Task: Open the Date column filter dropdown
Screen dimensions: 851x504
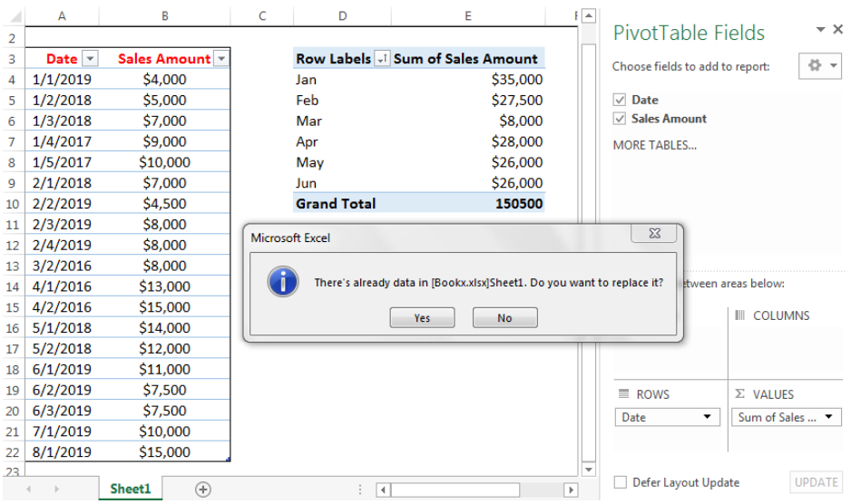Action: (91, 59)
